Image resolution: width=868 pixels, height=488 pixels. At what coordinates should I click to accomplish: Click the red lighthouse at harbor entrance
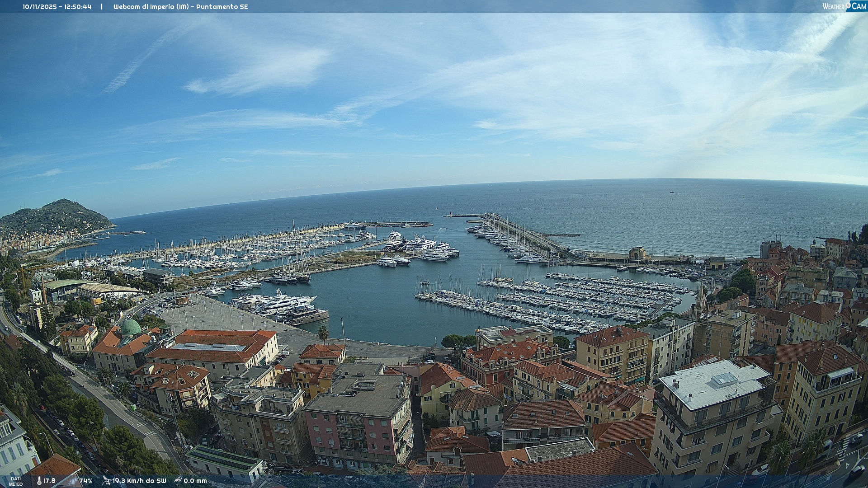click(450, 213)
